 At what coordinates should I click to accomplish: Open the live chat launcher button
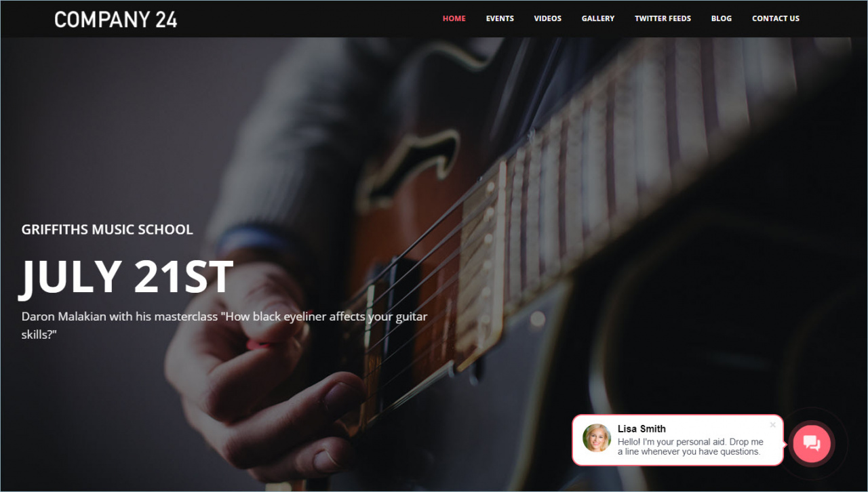point(812,443)
